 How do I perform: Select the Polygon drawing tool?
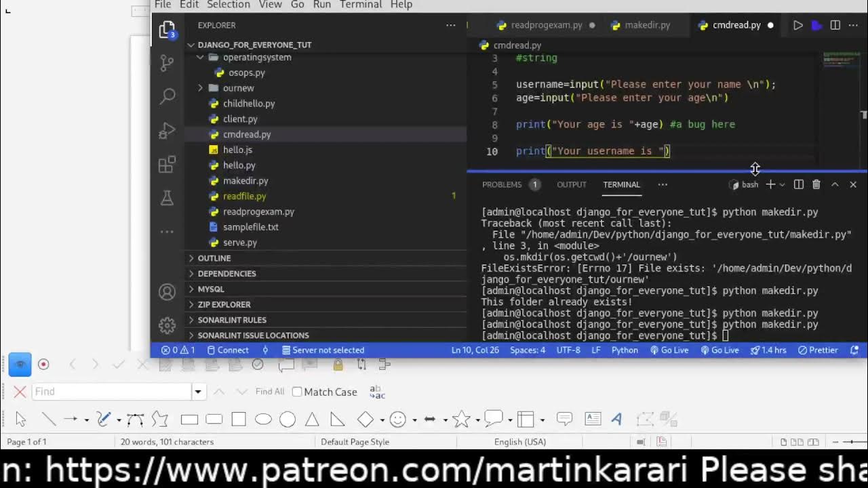159,420
